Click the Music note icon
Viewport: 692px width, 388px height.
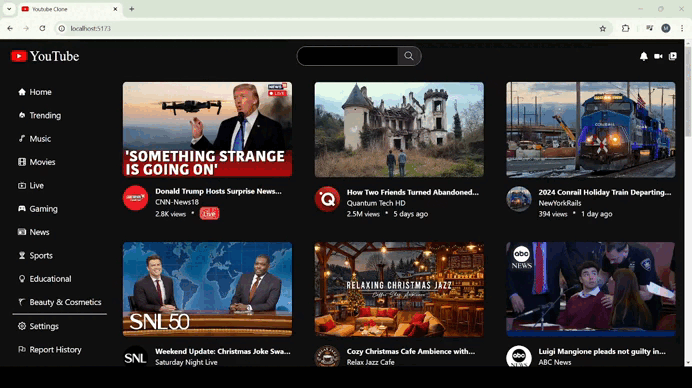tap(22, 139)
